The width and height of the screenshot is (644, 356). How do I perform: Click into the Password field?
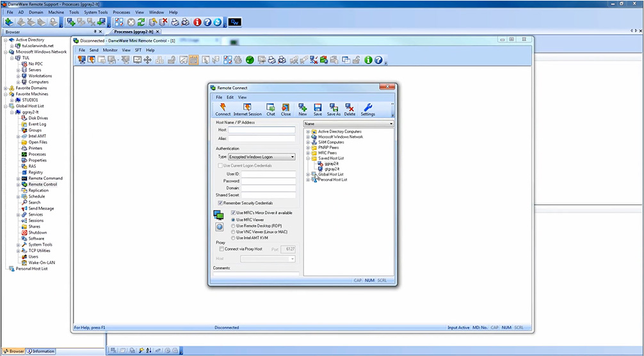[x=268, y=181]
